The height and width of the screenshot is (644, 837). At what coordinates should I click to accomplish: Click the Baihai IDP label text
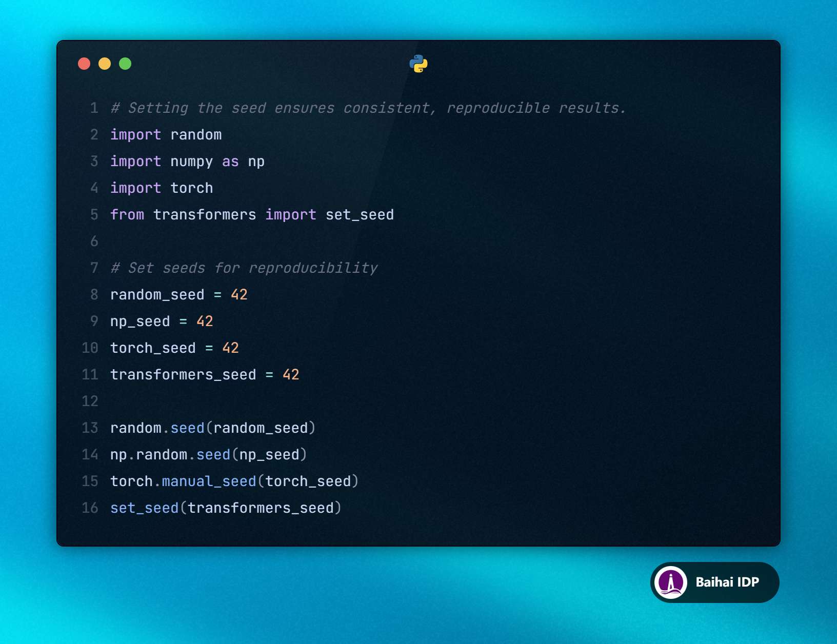[x=727, y=582]
